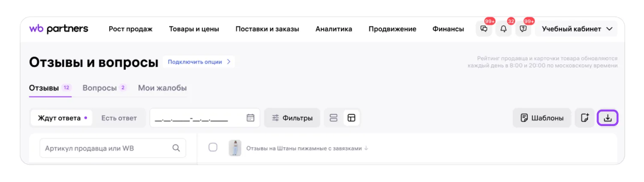
Task: Select the 'Ждут ответа' filter toggle
Action: click(x=62, y=118)
